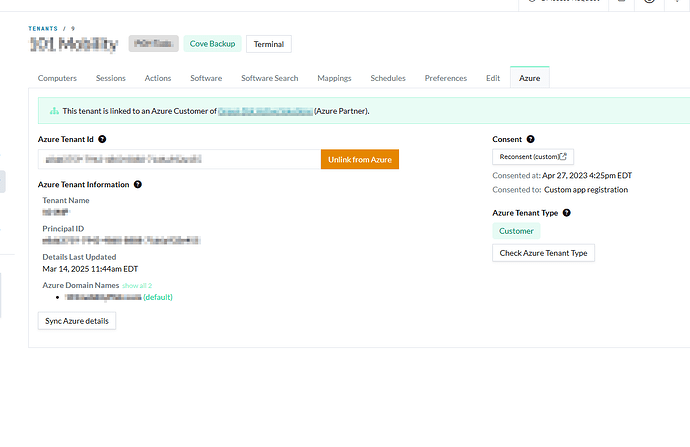Click the hierarchy icon in the green banner
This screenshot has height=447, width=690.
click(x=54, y=111)
